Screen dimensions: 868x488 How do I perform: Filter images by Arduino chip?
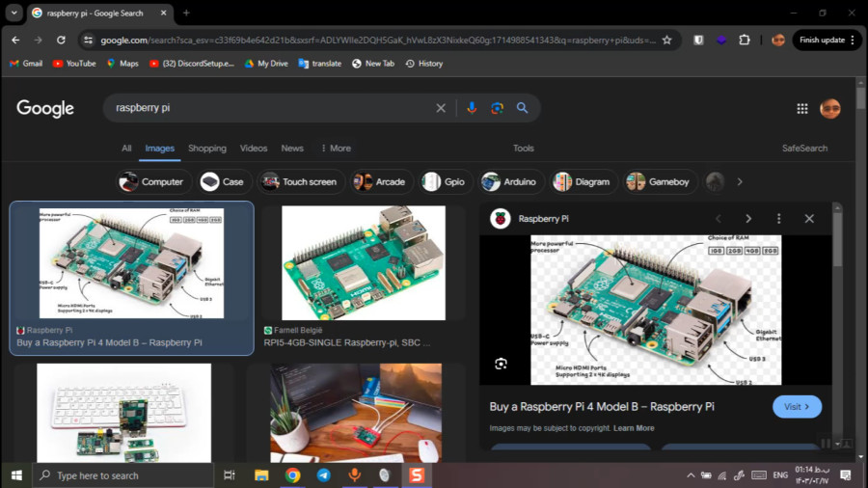510,181
